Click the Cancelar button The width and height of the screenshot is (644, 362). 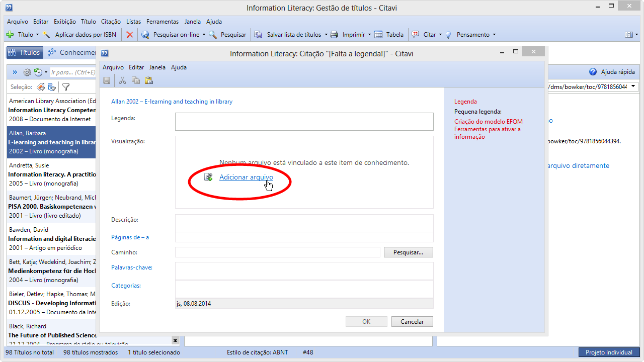click(412, 322)
